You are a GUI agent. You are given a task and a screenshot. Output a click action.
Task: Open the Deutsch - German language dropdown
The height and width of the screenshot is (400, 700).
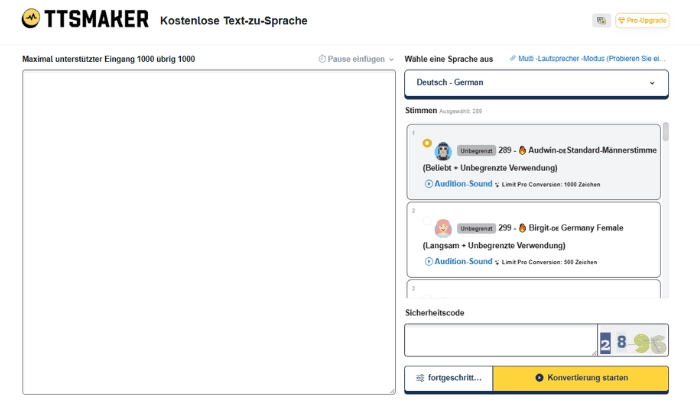[536, 83]
